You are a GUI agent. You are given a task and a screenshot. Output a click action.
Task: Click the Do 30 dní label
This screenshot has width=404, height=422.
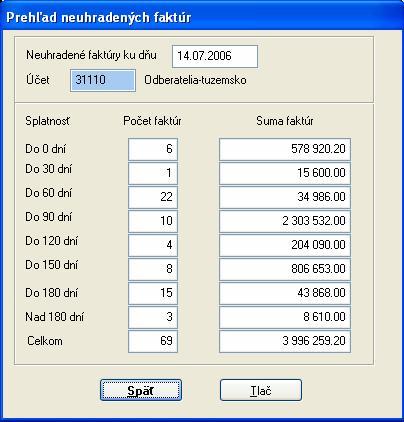point(49,169)
